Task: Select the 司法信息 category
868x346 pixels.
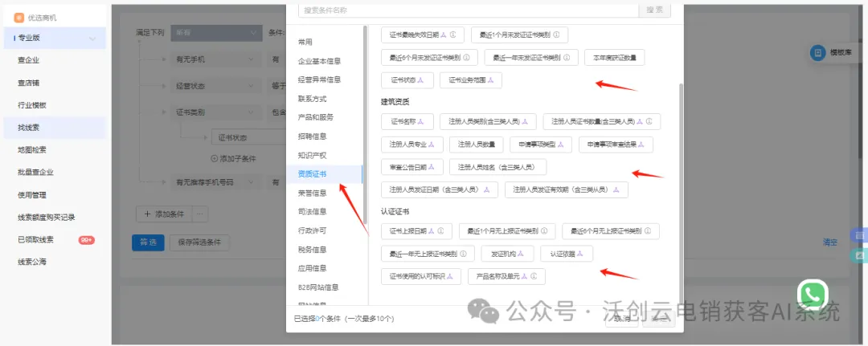Action: pos(312,212)
